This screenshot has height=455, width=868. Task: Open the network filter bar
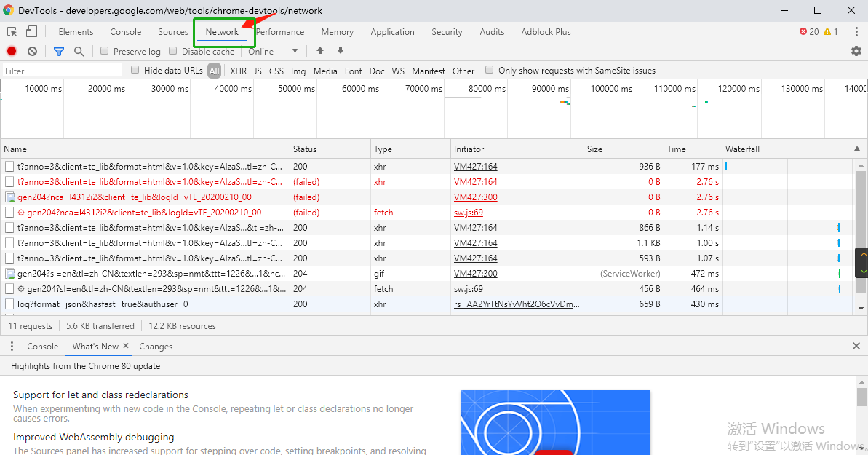coord(59,51)
